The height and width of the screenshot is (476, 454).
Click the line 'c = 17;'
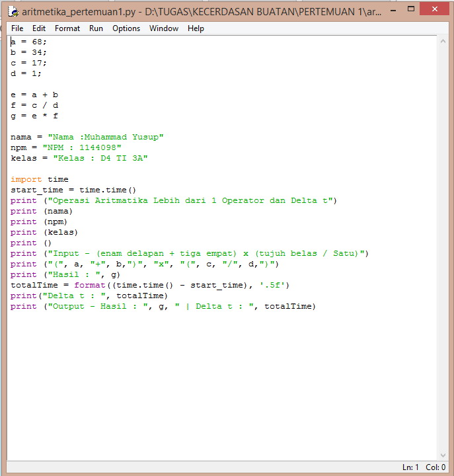click(x=28, y=63)
